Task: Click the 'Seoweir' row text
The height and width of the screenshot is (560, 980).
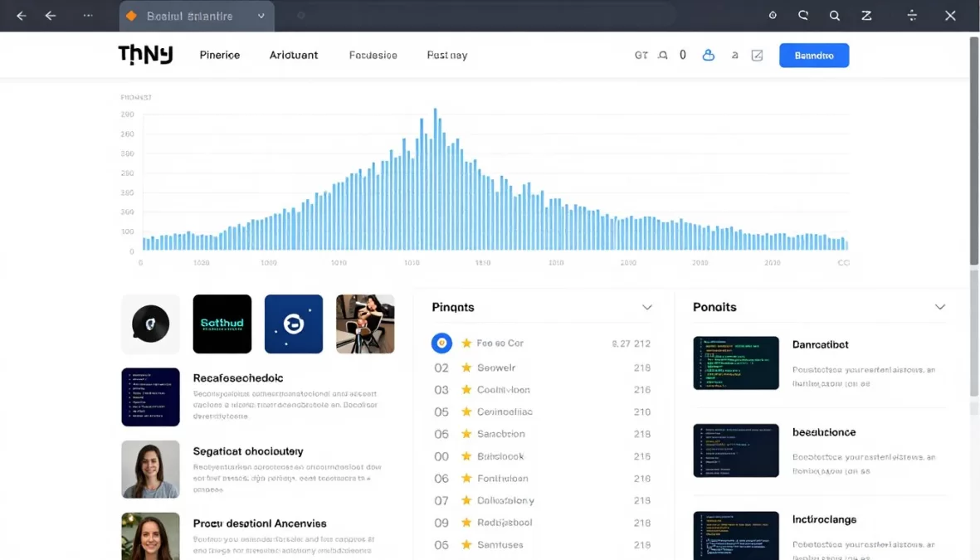Action: (x=496, y=368)
